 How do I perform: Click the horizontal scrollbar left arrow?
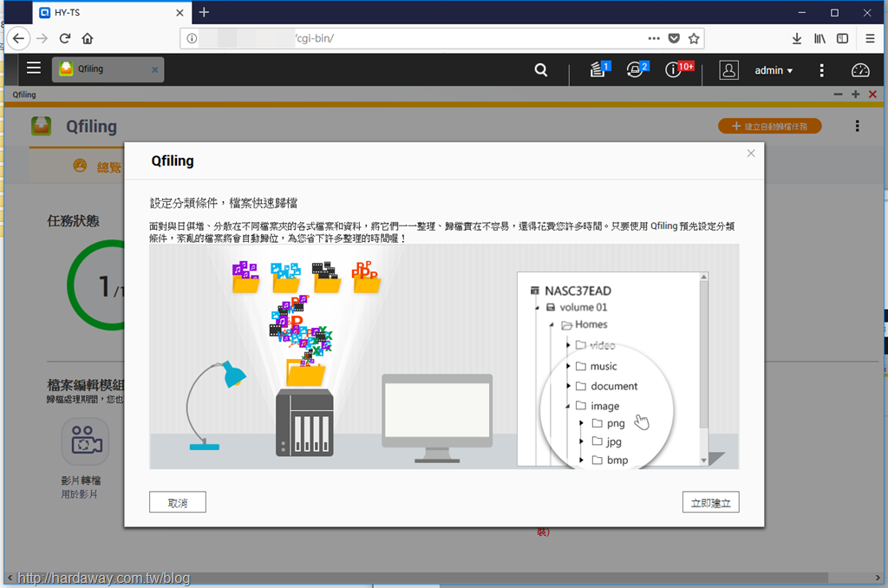[x=10, y=578]
